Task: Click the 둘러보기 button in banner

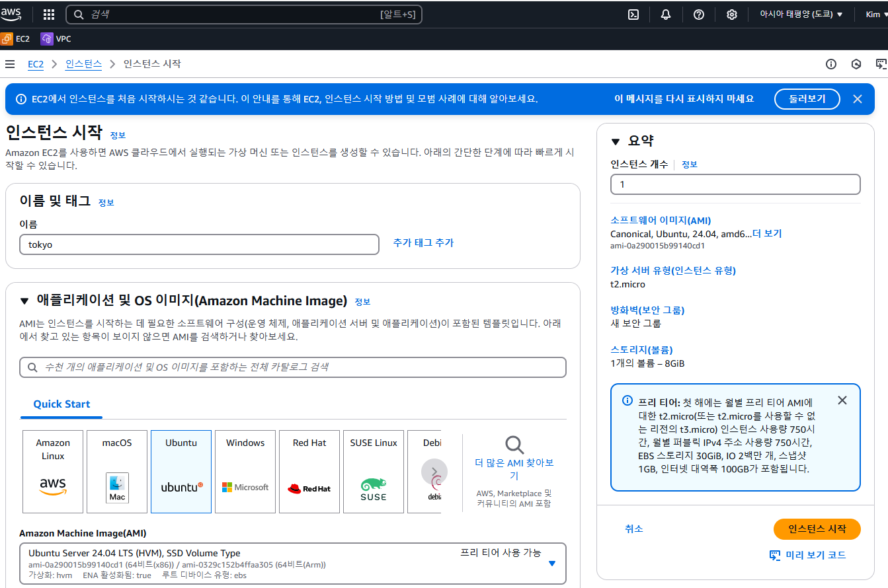Action: (x=807, y=99)
